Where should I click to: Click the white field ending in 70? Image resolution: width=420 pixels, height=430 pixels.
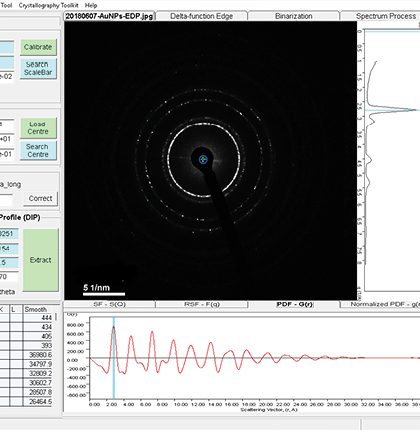pyautogui.click(x=9, y=277)
